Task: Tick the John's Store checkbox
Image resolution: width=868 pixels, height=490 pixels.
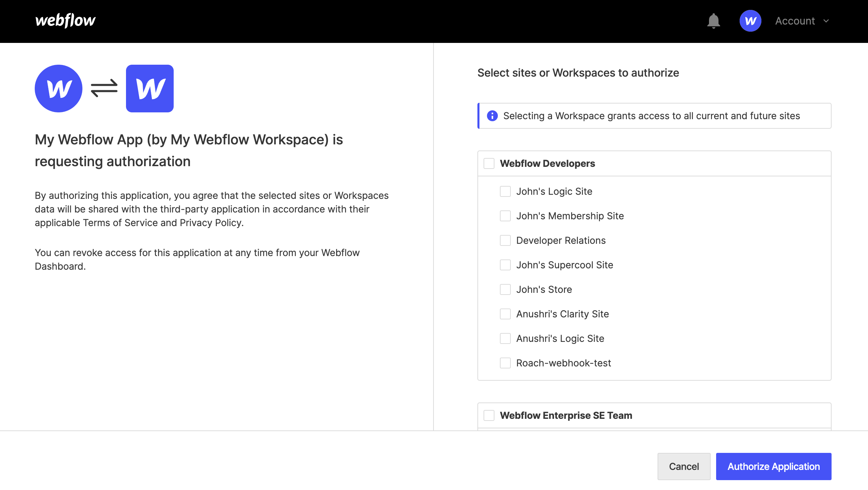Action: tap(505, 289)
